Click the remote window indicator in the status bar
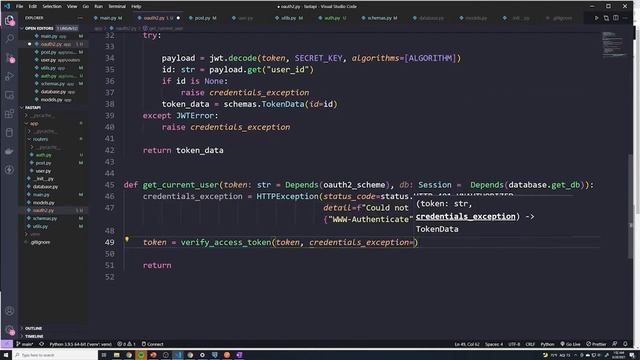 pyautogui.click(x=6, y=344)
